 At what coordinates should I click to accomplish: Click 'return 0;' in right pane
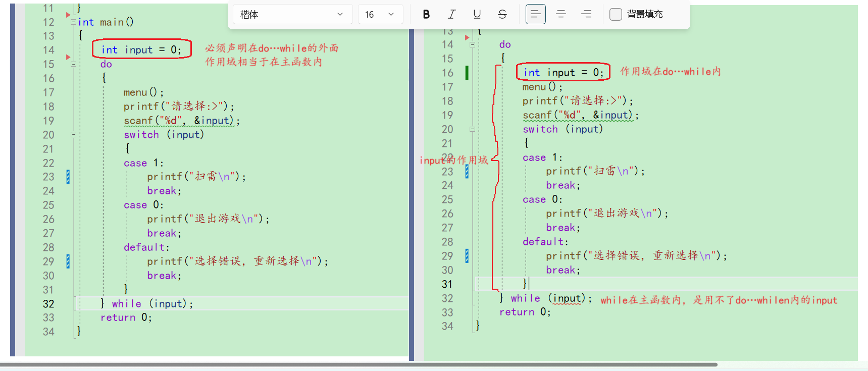click(x=525, y=312)
